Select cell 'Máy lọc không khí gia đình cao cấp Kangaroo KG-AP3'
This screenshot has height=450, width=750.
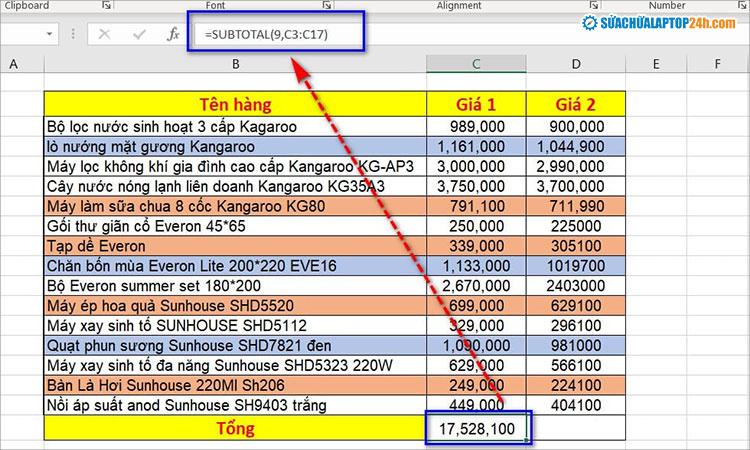click(235, 166)
